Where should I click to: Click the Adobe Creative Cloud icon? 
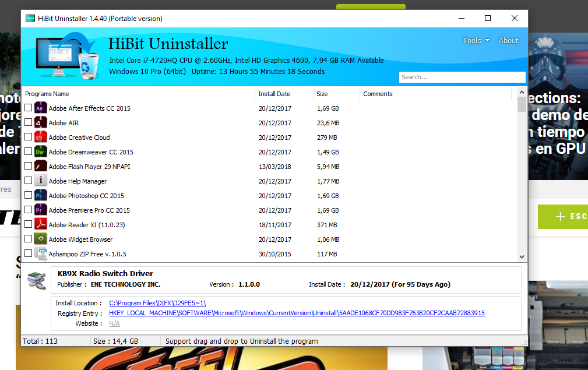click(40, 137)
